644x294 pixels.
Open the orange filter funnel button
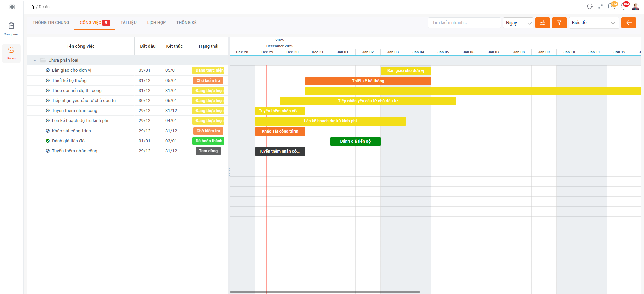coord(559,23)
